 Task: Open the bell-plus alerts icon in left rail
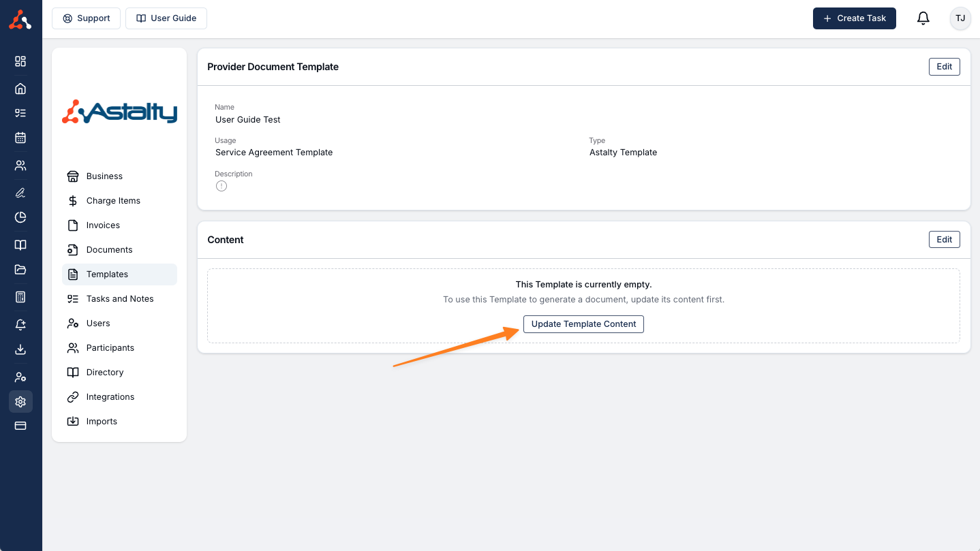(x=20, y=325)
